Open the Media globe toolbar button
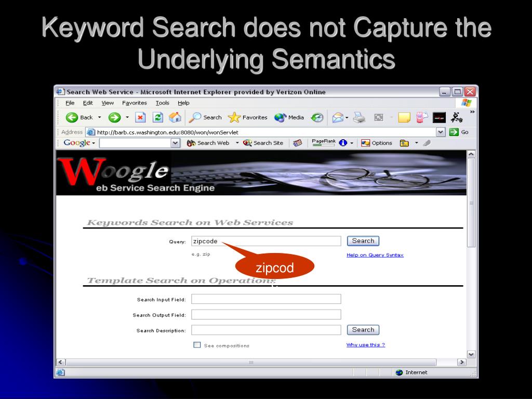Screen dimensions: 532x399 pyautogui.click(x=289, y=117)
